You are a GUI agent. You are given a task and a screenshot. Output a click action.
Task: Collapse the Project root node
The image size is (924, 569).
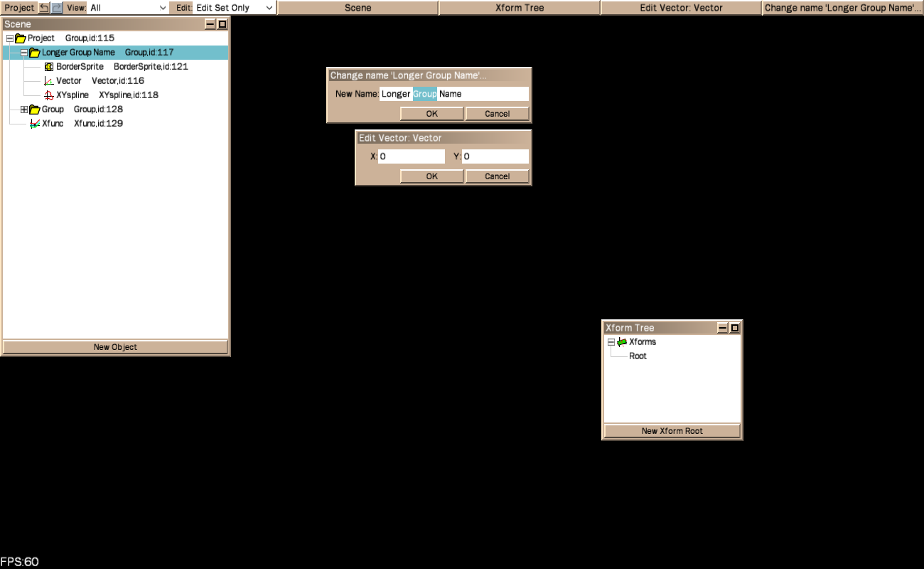point(9,38)
